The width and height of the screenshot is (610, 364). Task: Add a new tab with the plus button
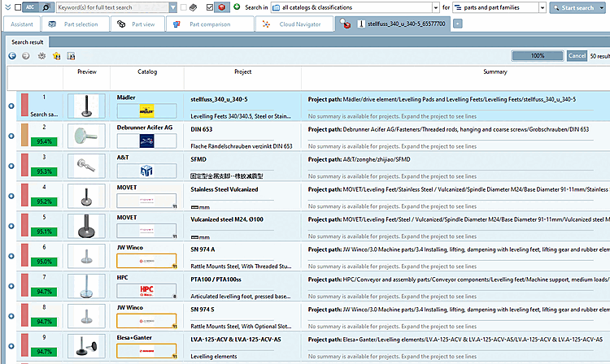457,24
